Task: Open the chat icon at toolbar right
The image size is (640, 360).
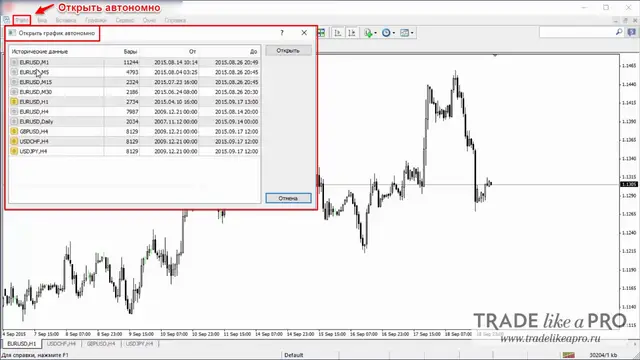Action: [x=631, y=32]
